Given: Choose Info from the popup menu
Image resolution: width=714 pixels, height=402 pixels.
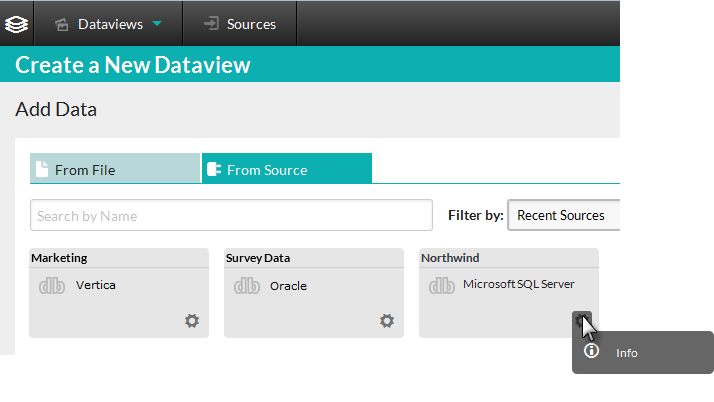Looking at the screenshot, I should pos(643,352).
